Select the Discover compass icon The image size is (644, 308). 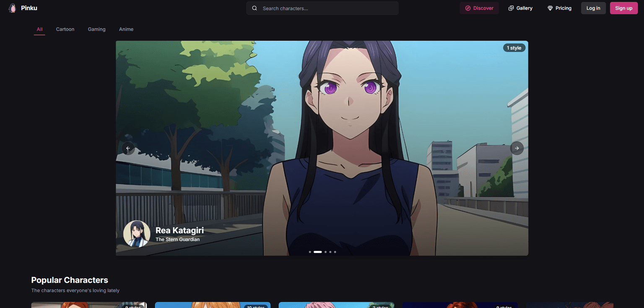tap(467, 8)
